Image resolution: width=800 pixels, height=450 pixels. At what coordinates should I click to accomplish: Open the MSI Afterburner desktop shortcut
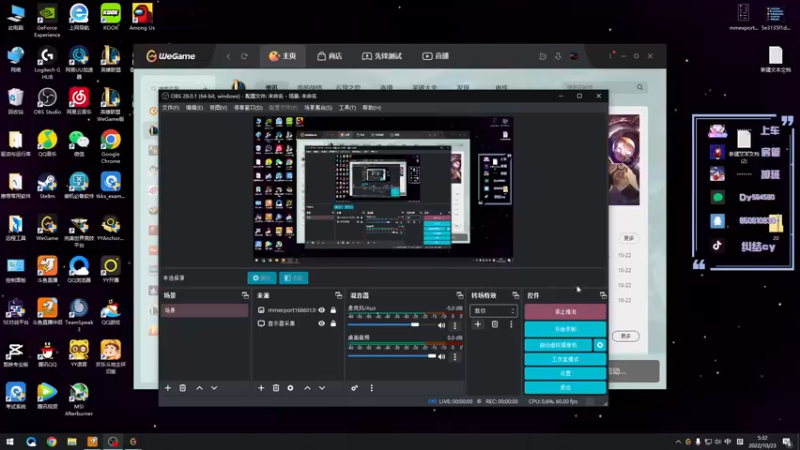pos(79,399)
